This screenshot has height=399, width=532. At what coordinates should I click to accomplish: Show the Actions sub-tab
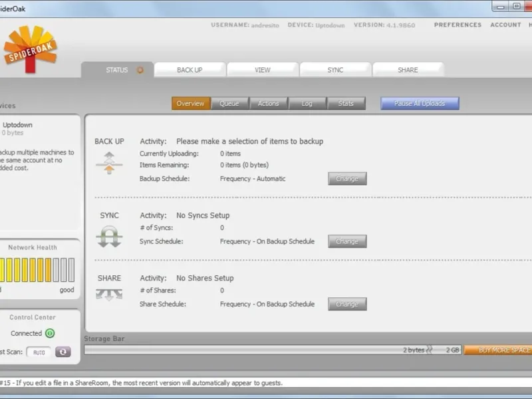[x=269, y=104]
